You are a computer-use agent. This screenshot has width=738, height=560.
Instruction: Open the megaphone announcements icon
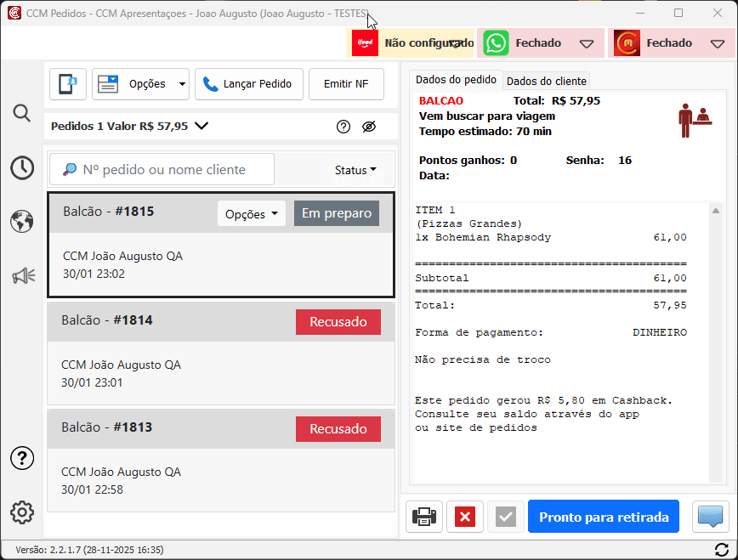22,275
